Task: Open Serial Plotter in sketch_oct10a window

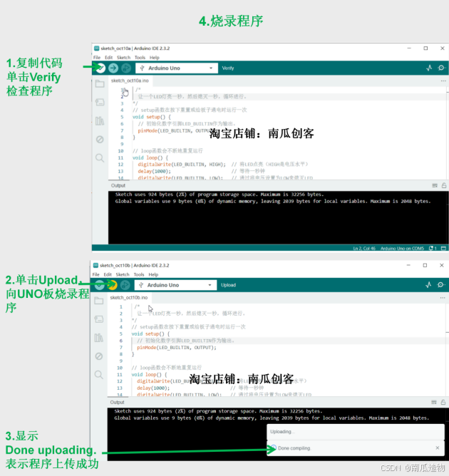Action: tap(429, 68)
